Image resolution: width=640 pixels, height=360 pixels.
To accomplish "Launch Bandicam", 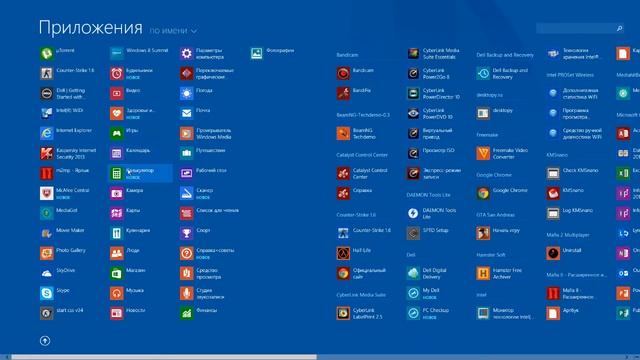I will point(355,73).
